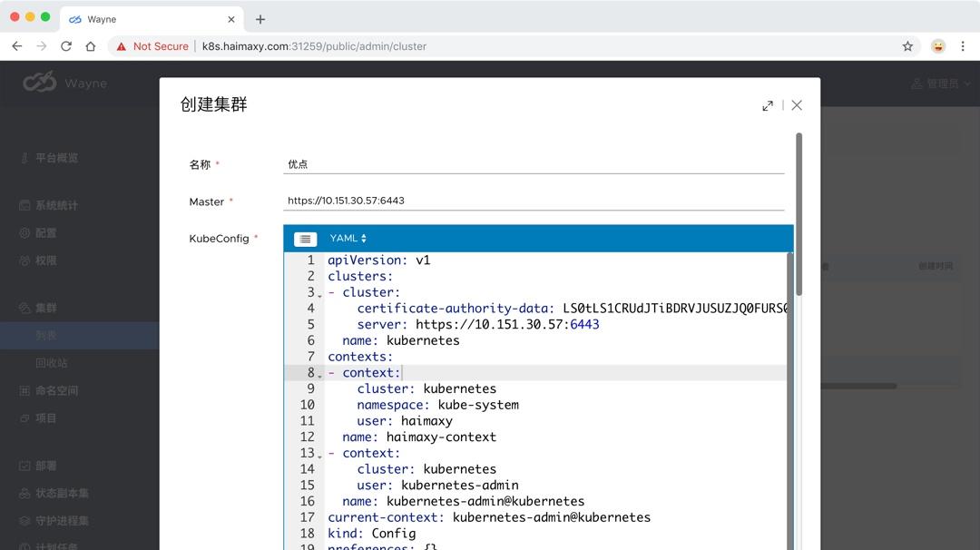Image resolution: width=980 pixels, height=550 pixels.
Task: Click the certificate-authority-data line
Action: coord(572,308)
